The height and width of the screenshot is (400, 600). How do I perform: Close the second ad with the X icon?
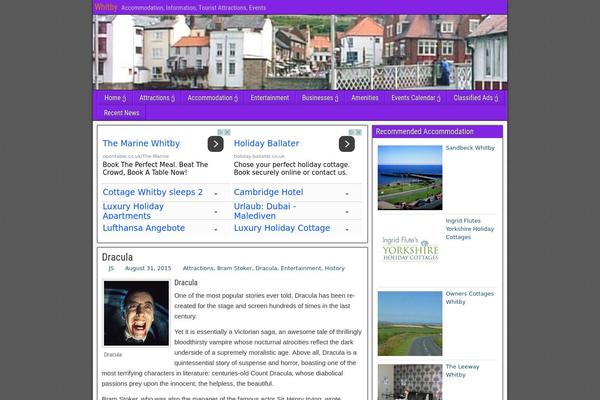click(x=359, y=132)
